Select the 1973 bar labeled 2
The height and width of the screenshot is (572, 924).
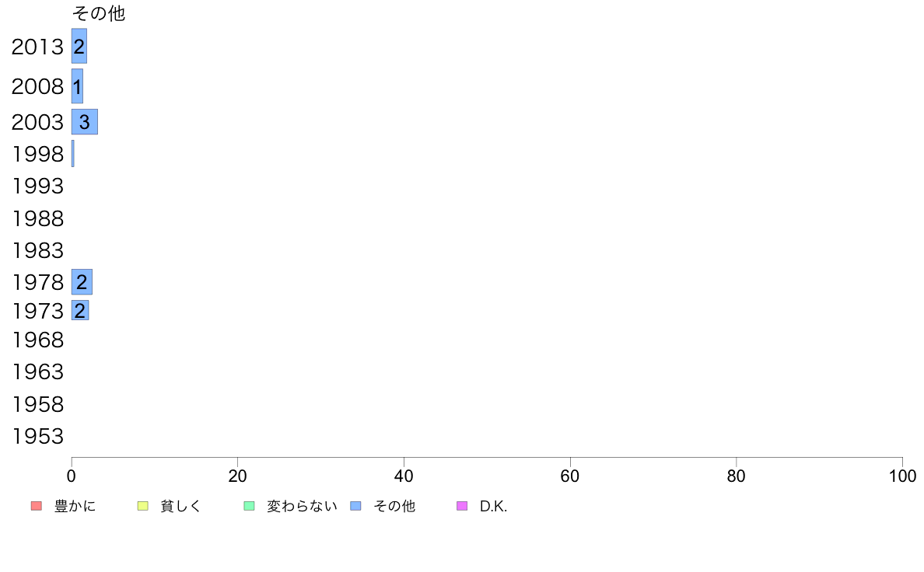pyautogui.click(x=79, y=310)
